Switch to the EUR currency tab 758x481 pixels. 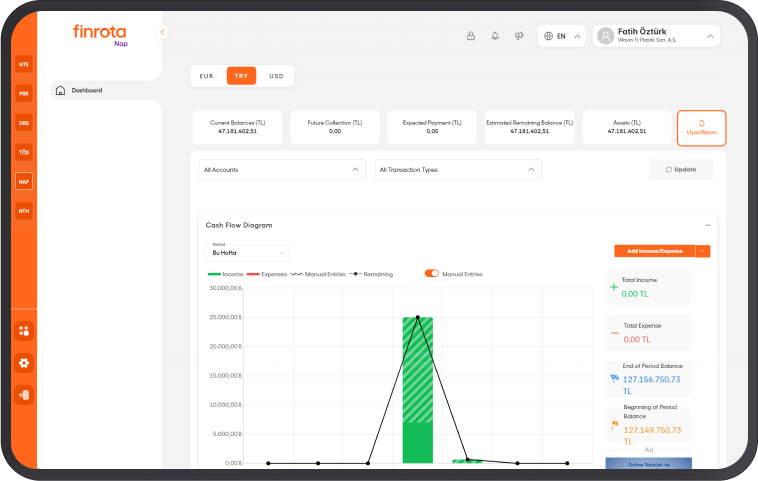tap(207, 76)
